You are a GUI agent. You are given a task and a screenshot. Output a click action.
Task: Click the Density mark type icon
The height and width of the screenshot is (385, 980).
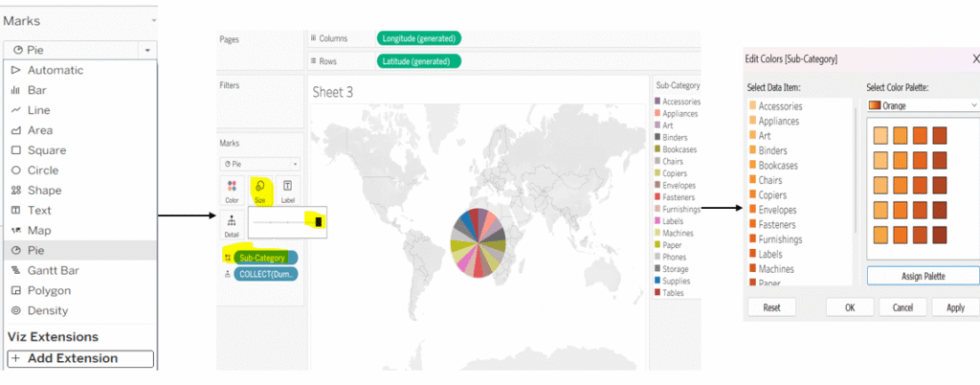(15, 310)
